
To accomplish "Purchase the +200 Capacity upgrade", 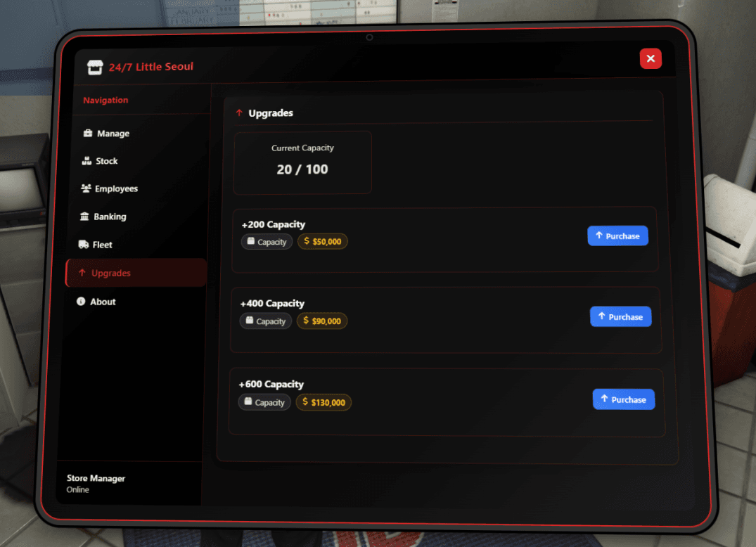I will click(617, 236).
